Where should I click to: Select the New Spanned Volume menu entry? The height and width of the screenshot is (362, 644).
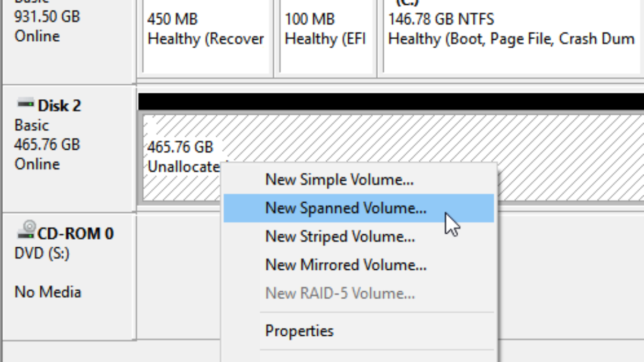346,208
